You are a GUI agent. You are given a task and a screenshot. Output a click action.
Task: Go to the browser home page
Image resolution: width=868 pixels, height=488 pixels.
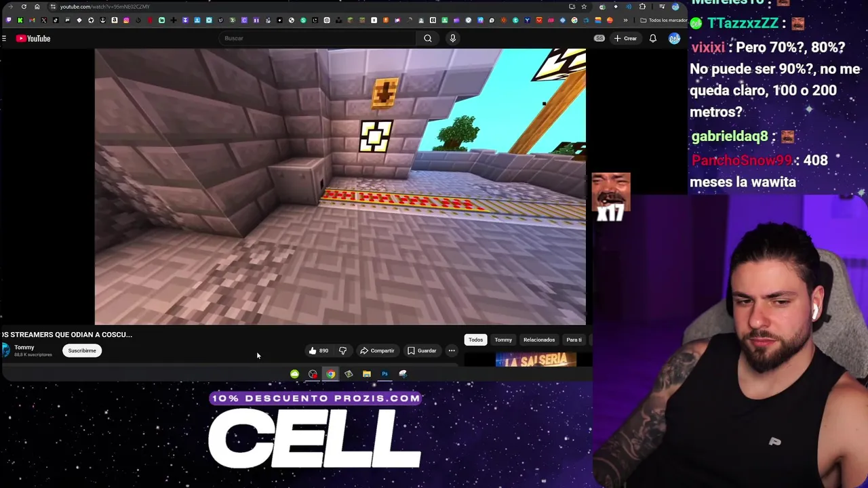(37, 7)
